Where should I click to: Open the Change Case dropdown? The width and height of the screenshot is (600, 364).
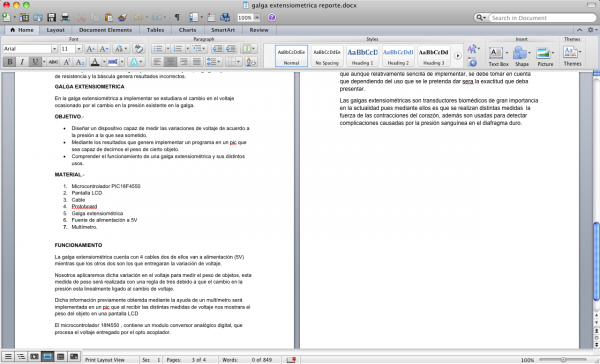[x=121, y=49]
